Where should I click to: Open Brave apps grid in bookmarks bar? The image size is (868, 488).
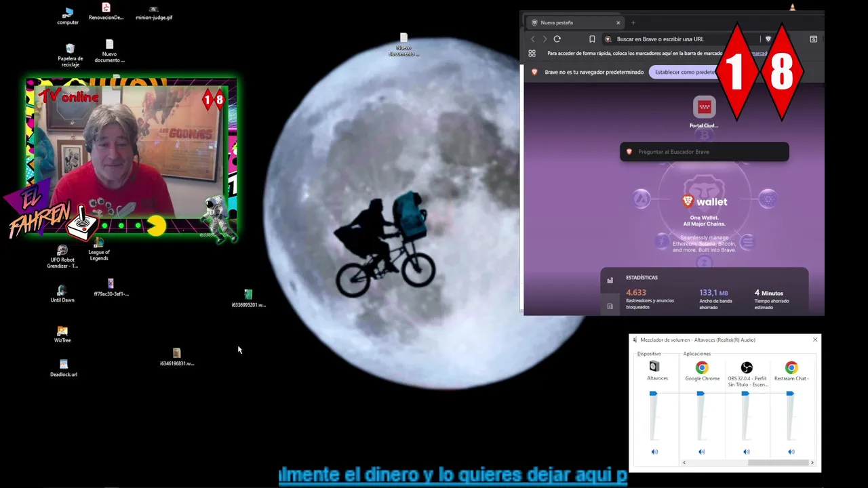(532, 54)
